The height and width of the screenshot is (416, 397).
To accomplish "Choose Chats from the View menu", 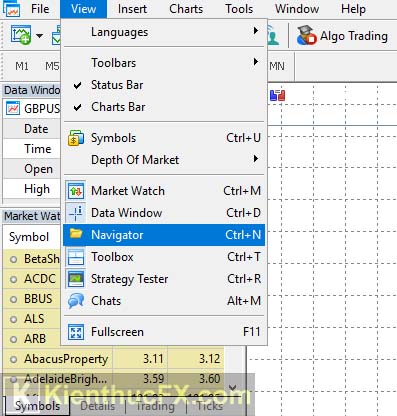I will 164,301.
